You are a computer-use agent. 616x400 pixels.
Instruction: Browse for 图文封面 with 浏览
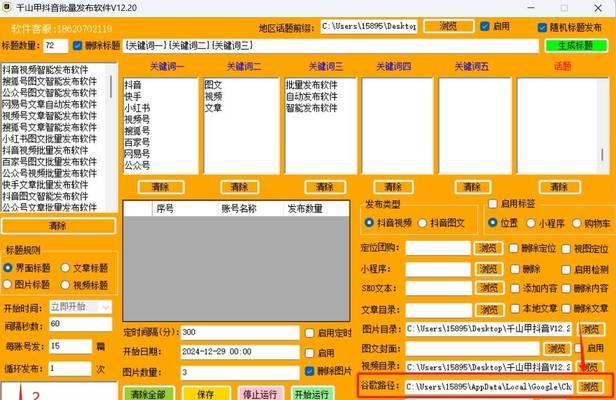(557, 348)
